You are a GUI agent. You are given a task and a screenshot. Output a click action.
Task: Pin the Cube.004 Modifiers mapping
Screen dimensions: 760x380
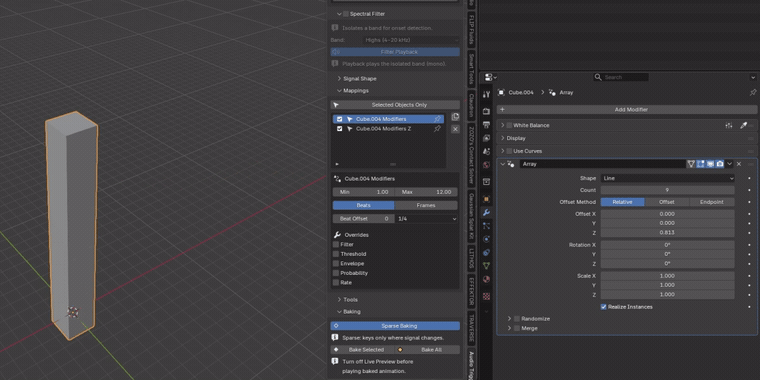(437, 119)
